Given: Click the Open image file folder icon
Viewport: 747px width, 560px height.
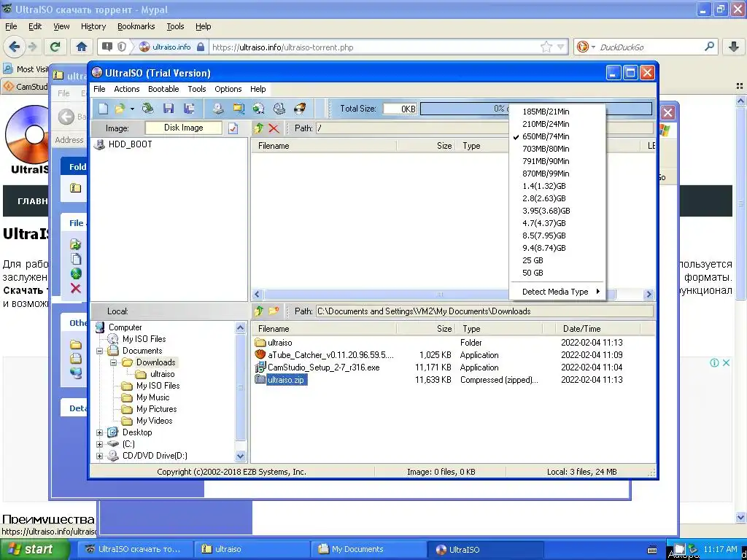Looking at the screenshot, I should pos(120,109).
